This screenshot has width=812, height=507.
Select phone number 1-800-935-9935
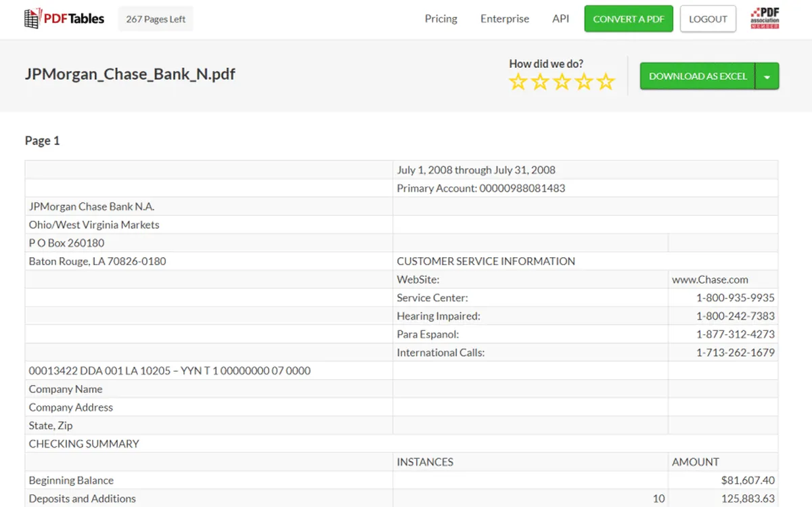click(x=736, y=298)
